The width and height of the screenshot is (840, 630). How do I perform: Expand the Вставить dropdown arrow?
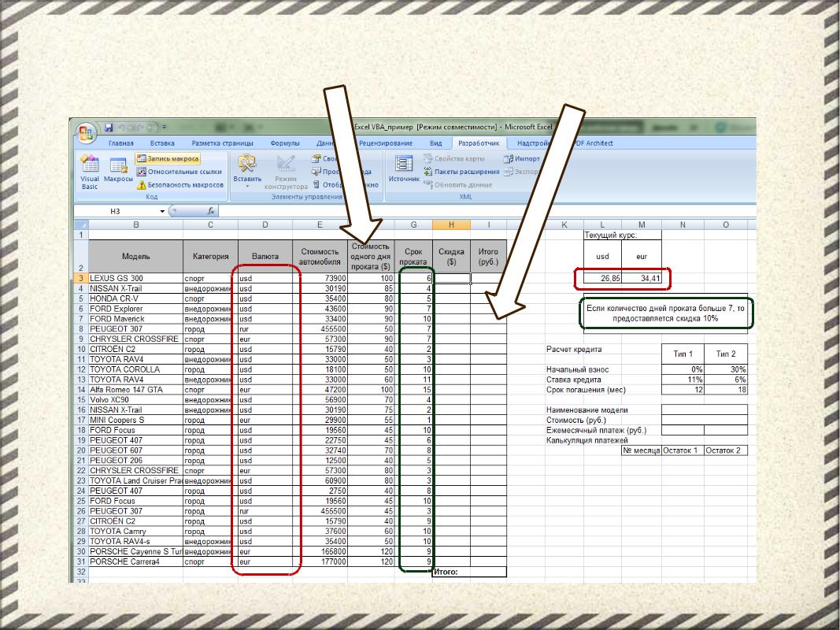(247, 187)
